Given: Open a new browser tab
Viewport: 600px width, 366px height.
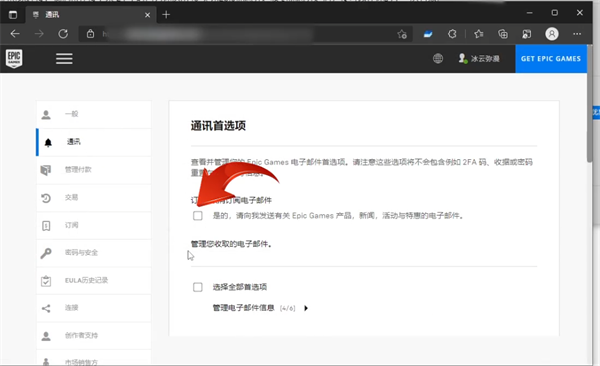Looking at the screenshot, I should click(x=166, y=15).
